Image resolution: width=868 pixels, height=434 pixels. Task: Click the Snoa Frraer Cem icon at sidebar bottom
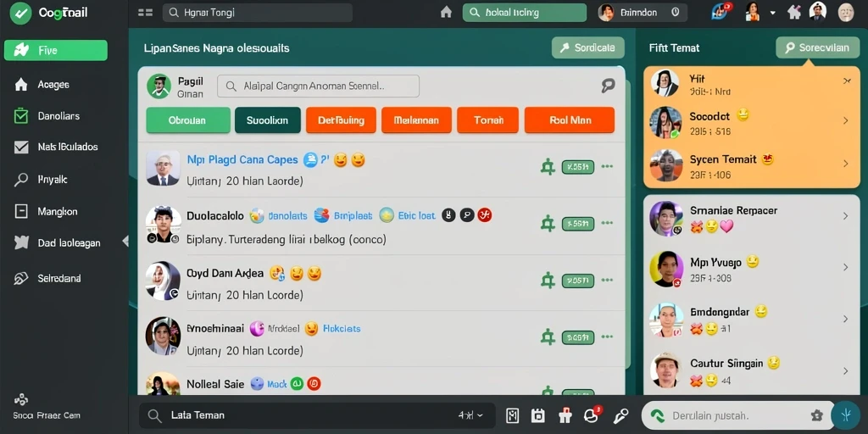click(x=21, y=399)
